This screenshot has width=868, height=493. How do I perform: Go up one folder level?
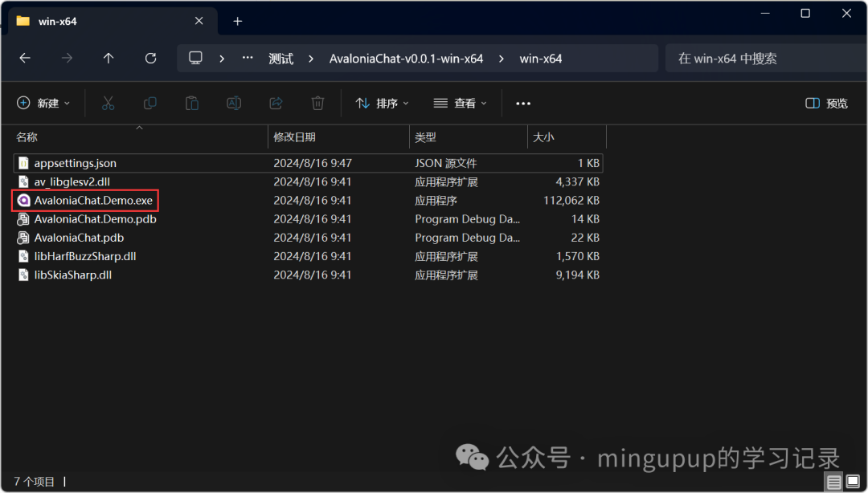(x=108, y=59)
